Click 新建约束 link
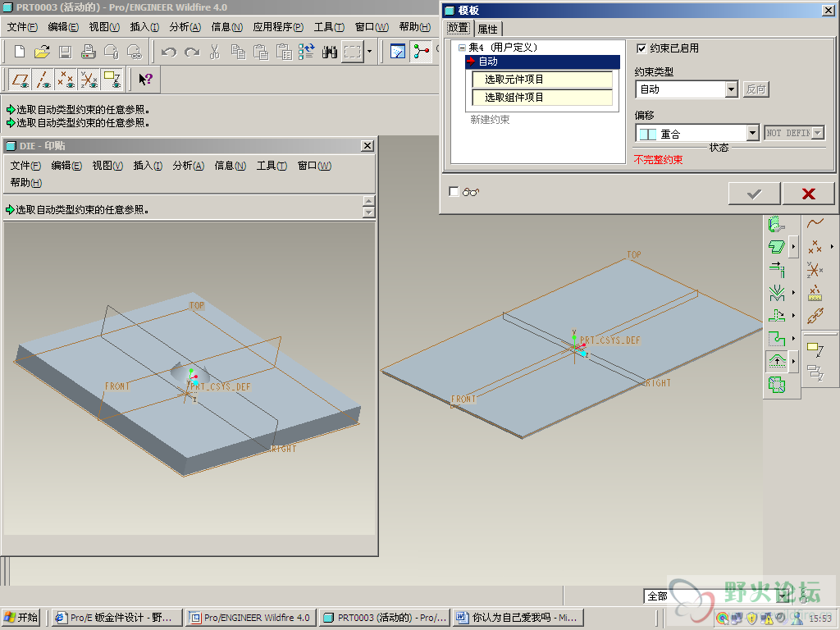The height and width of the screenshot is (630, 840). click(x=490, y=120)
